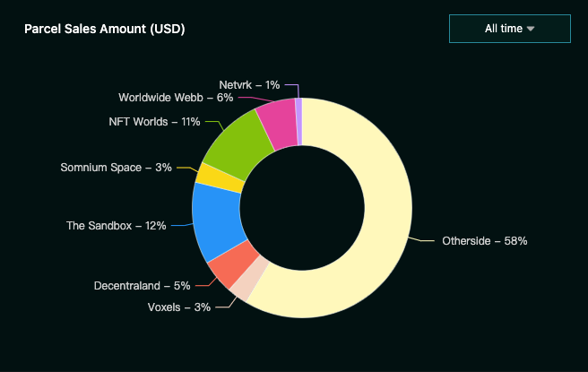Select the yellow Somnium Space segment
588x372 pixels.
220,178
